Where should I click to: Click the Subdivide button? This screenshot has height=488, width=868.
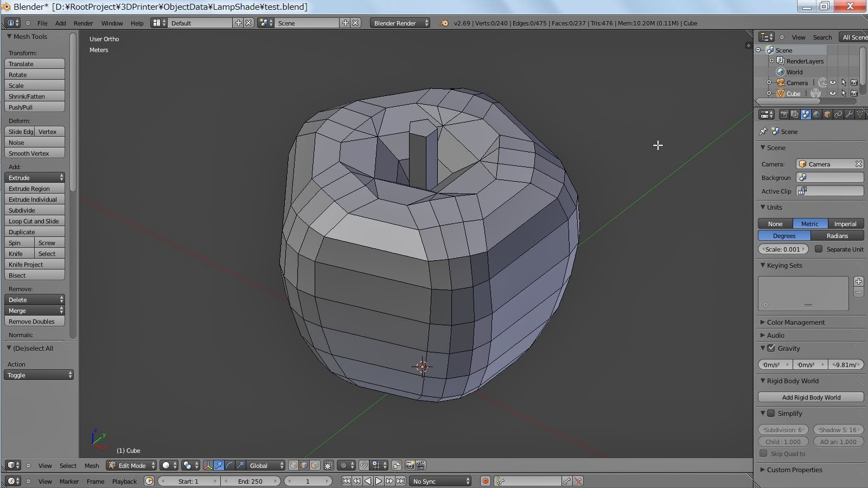(x=34, y=210)
